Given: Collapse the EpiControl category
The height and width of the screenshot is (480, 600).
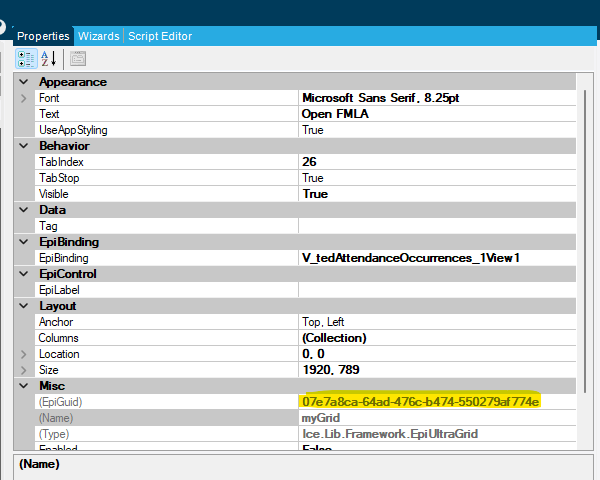Looking at the screenshot, I should 24,274.
